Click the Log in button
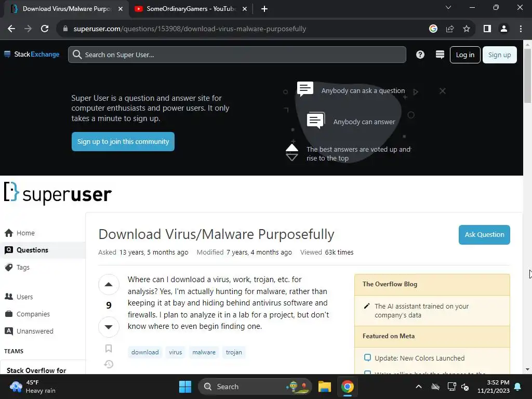This screenshot has height=399, width=532. pyautogui.click(x=465, y=55)
